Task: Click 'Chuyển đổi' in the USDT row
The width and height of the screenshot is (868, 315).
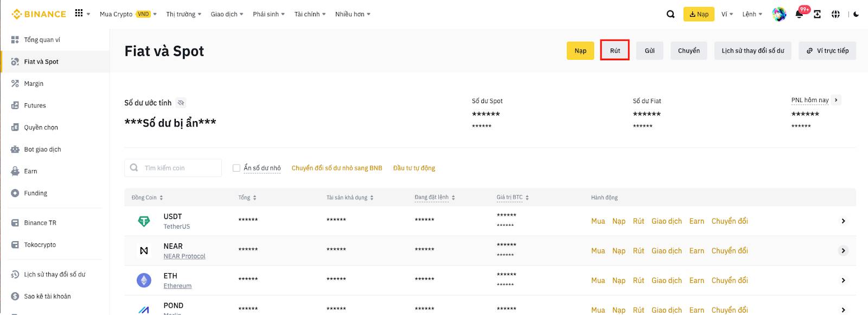Action: pos(730,221)
